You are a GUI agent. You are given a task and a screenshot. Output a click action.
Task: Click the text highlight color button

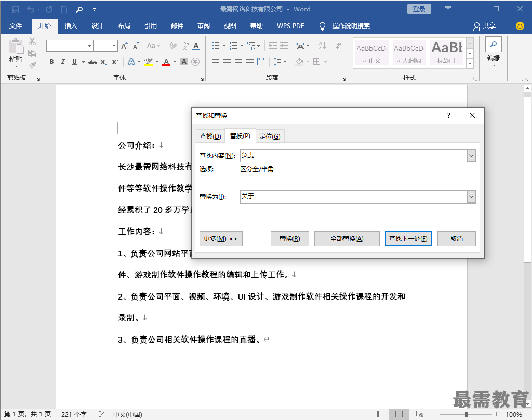[148, 62]
